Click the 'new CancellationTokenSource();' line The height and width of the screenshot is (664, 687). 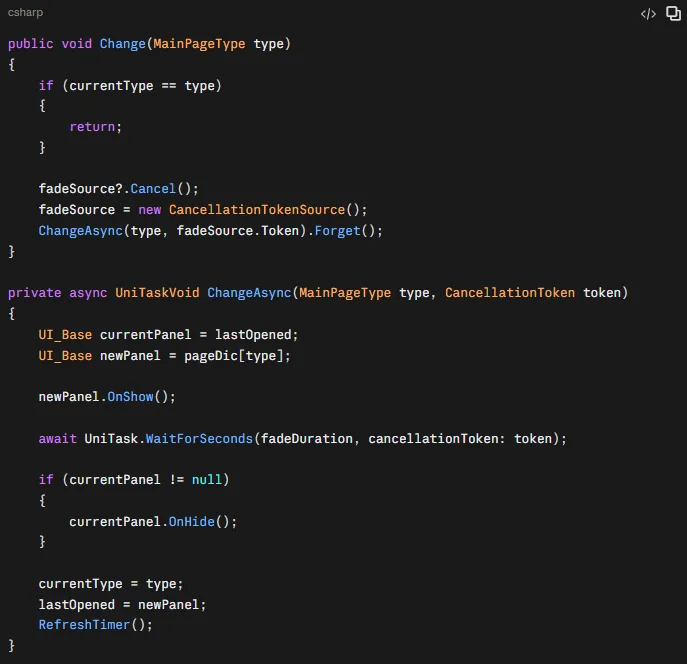pyautogui.click(x=203, y=210)
